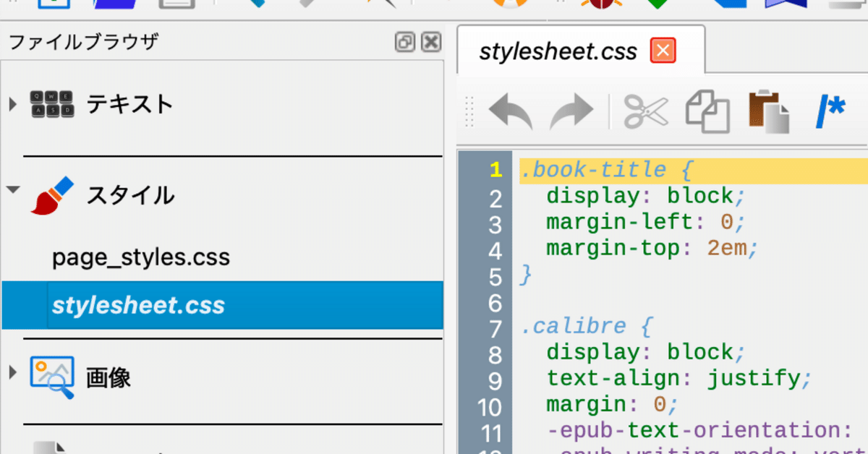Close the File Browser panel

point(431,42)
